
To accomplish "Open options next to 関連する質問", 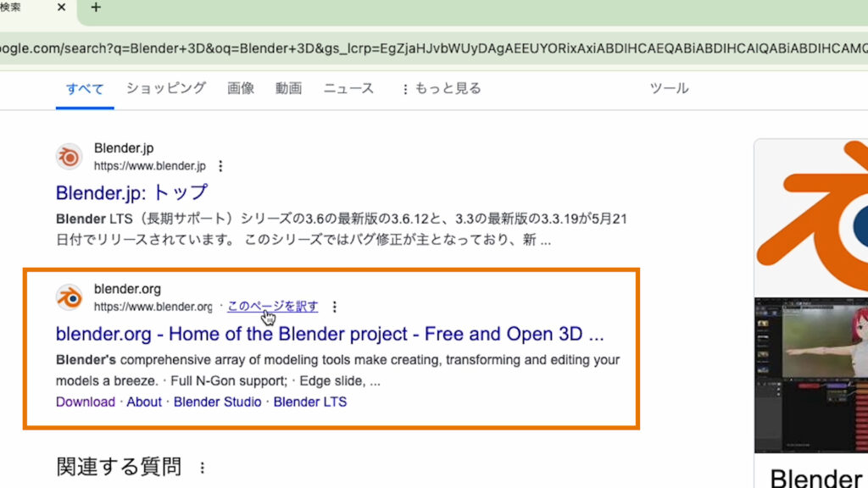I will (203, 468).
